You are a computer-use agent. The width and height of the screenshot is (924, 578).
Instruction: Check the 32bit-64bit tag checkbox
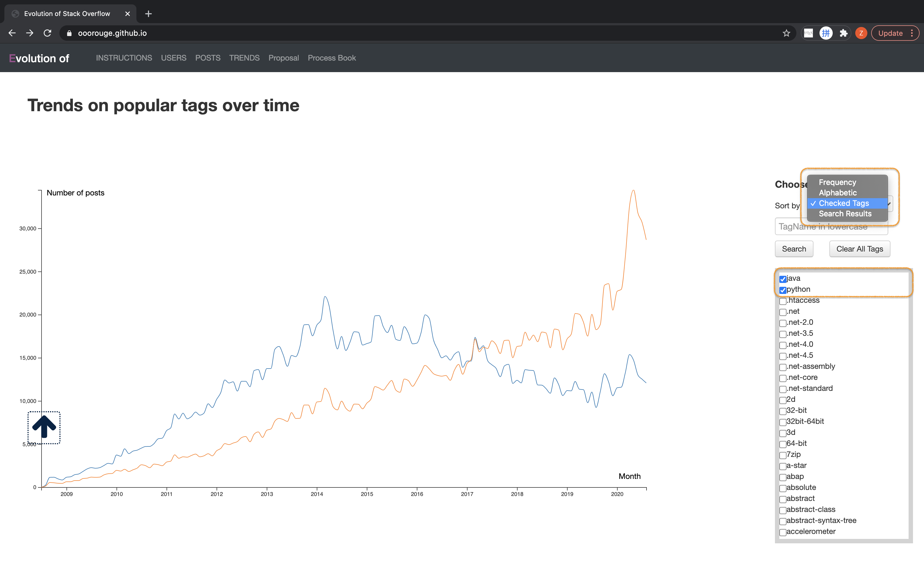[783, 422]
